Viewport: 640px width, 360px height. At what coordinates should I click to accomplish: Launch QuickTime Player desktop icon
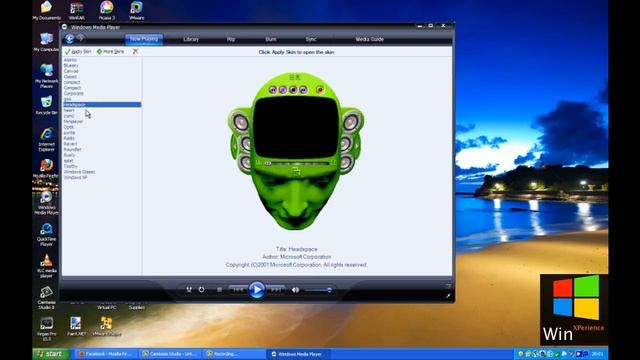click(47, 235)
